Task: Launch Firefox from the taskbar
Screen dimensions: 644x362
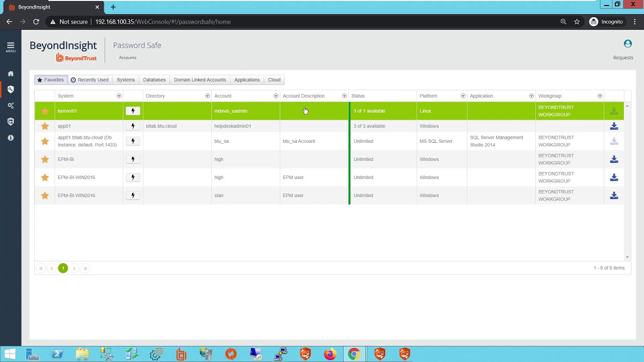Action: [330, 354]
